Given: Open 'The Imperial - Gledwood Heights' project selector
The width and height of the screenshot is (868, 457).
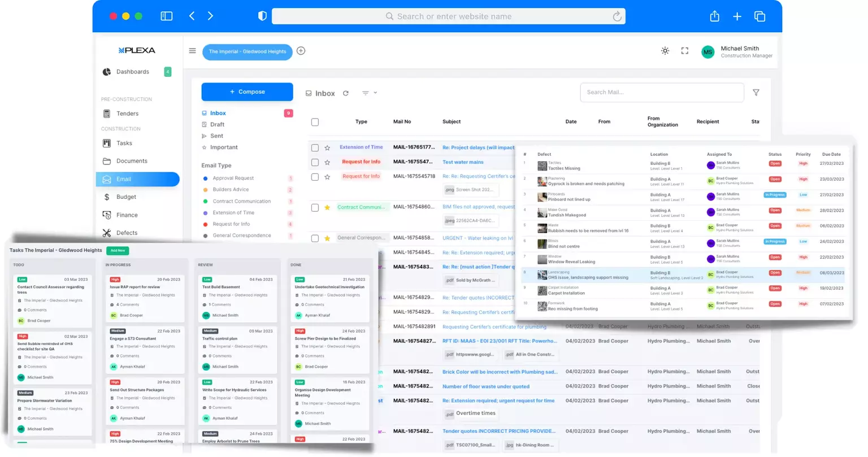Looking at the screenshot, I should tap(247, 52).
